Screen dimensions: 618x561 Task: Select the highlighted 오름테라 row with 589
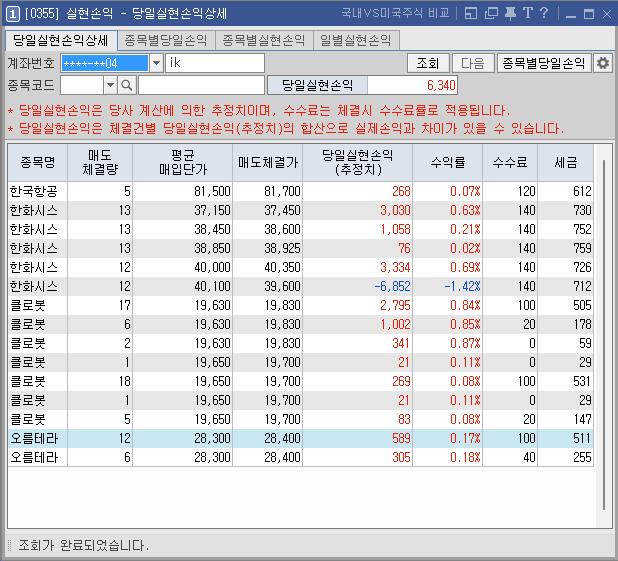[x=300, y=438]
